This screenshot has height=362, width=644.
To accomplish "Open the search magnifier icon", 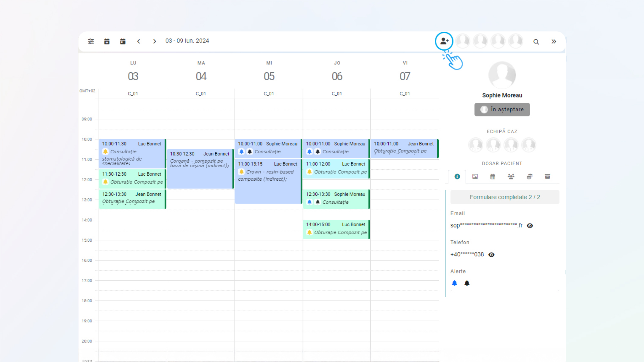I will 536,42.
